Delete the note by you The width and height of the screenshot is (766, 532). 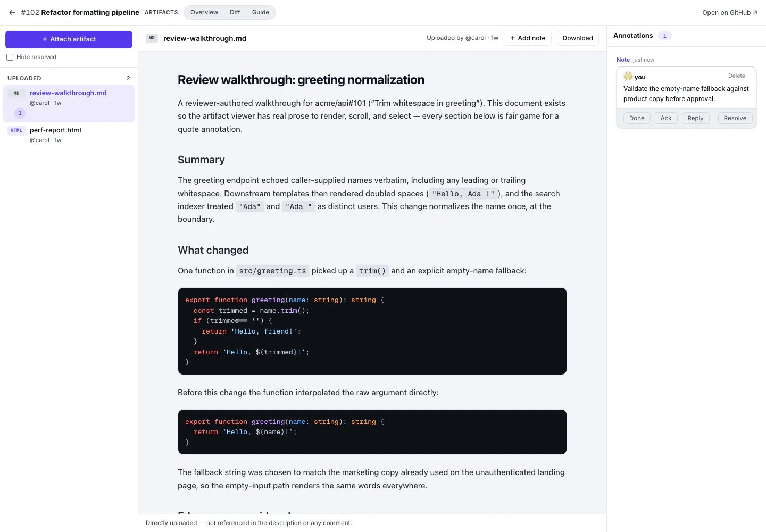click(736, 76)
